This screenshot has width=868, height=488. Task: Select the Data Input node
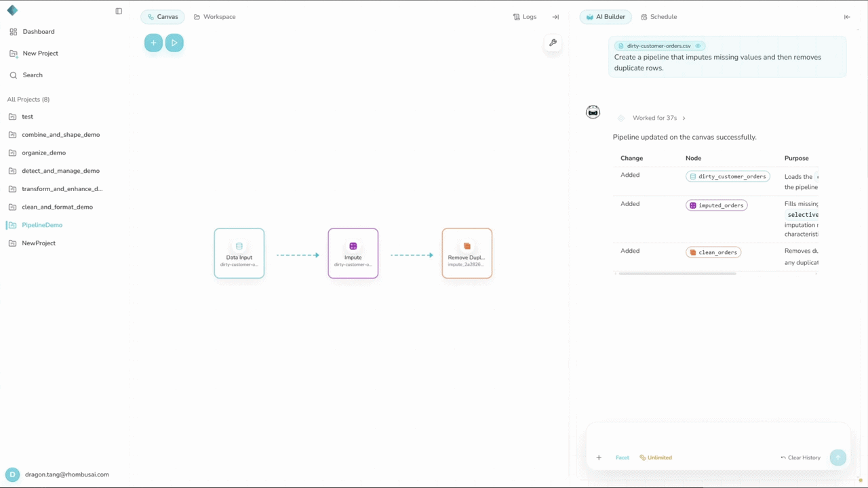239,253
